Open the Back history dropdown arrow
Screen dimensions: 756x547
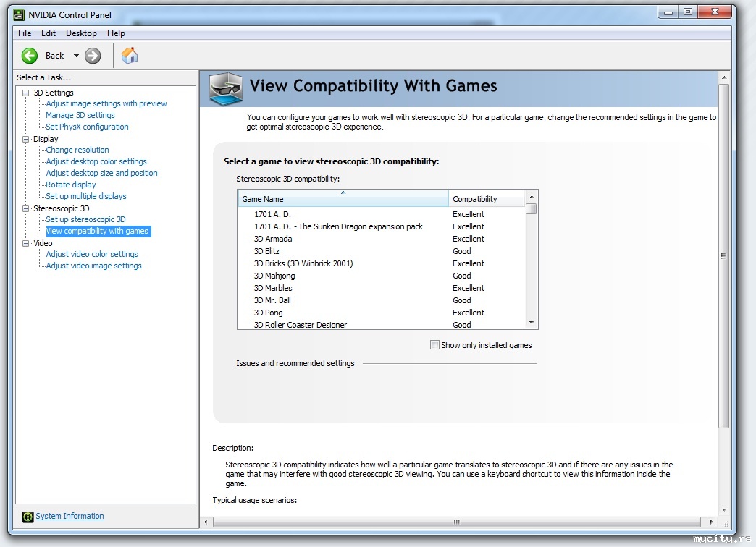click(x=76, y=56)
